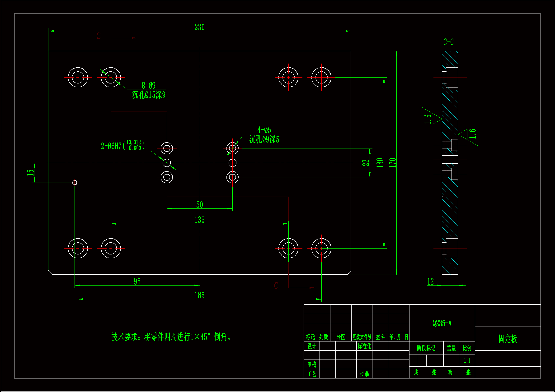Select the 固定板 part name cell
The width and height of the screenshot is (555, 392).
[508, 339]
